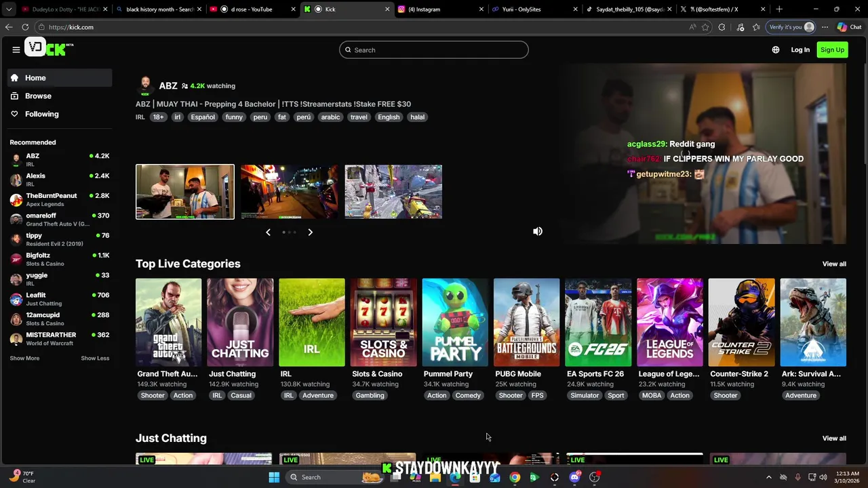Open the PUBG Mobile category card
The height and width of the screenshot is (488, 868).
(527, 323)
